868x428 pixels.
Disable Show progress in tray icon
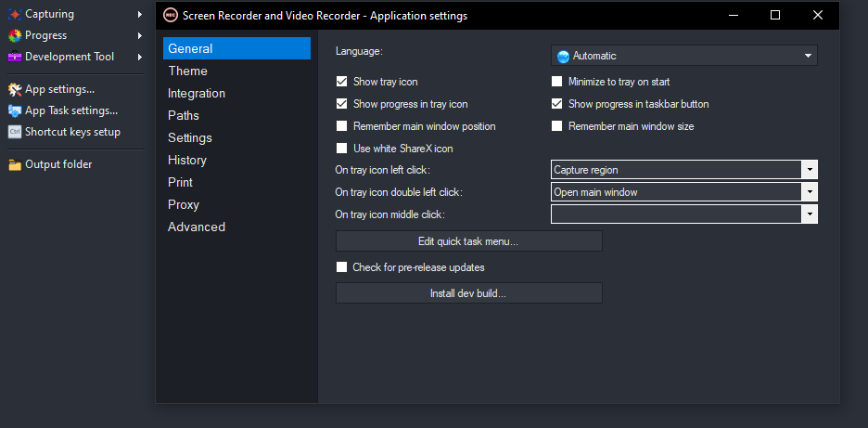click(341, 104)
